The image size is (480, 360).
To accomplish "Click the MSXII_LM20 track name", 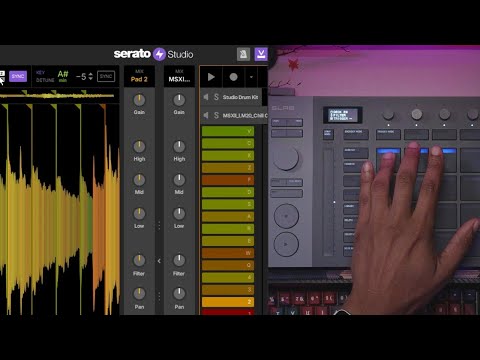I will point(245,115).
